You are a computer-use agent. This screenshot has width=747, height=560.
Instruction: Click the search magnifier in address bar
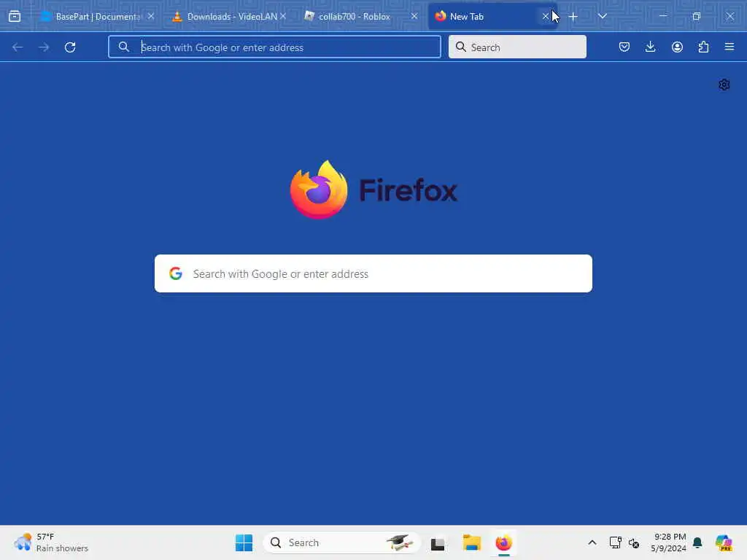(x=124, y=47)
